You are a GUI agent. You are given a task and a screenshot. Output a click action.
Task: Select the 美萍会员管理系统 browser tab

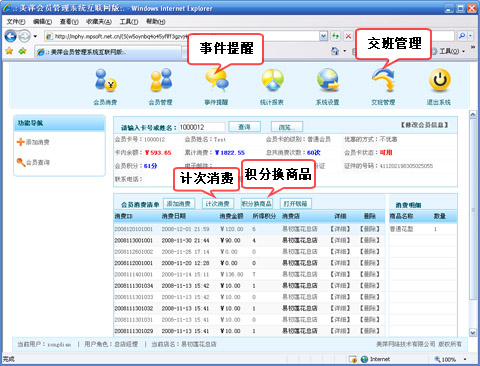click(x=108, y=52)
